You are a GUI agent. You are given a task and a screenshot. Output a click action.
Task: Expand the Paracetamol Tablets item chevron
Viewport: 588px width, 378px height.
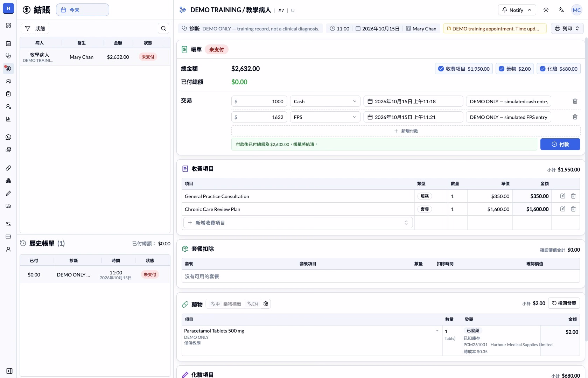(437, 330)
